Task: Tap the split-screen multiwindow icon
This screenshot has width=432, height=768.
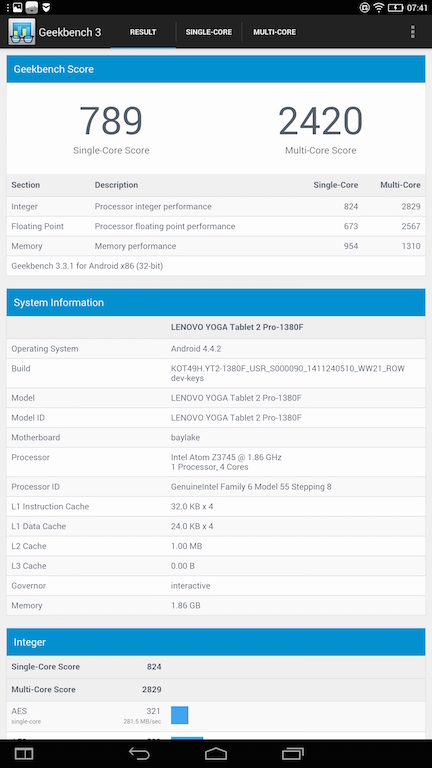Action: [x=24, y=753]
